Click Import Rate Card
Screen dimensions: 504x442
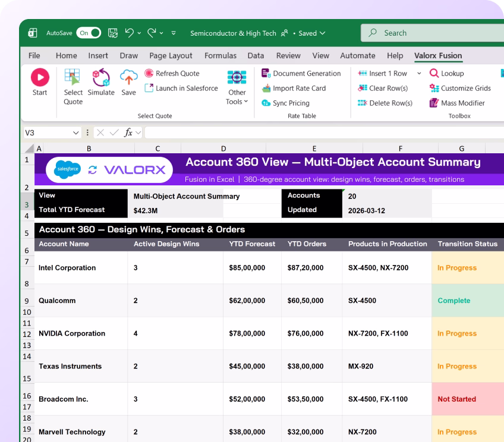294,88
